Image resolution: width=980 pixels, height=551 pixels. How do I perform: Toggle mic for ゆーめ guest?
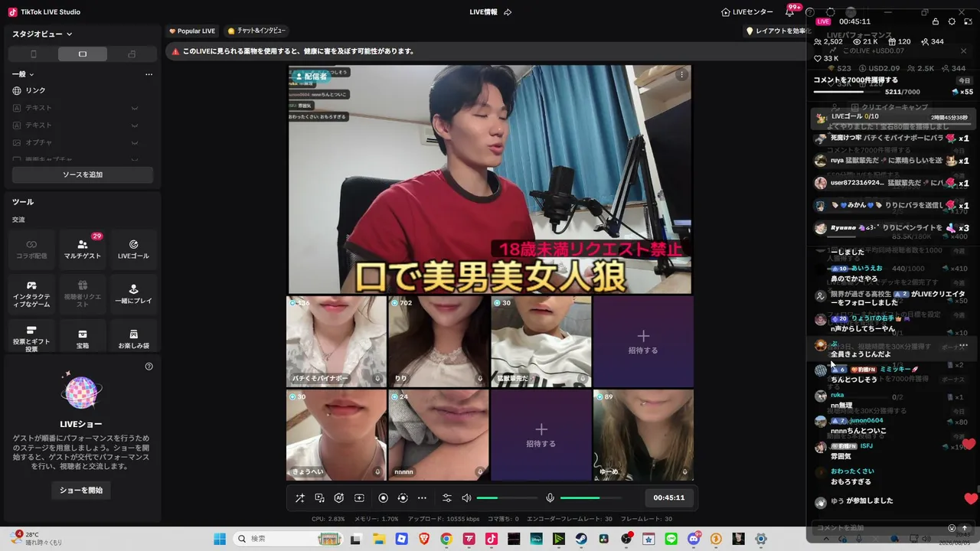[x=684, y=472]
